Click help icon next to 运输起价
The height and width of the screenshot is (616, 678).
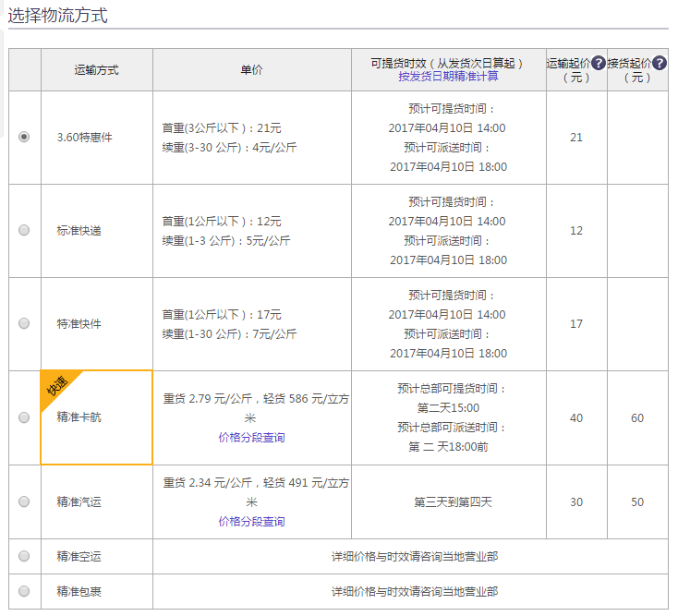tap(598, 63)
